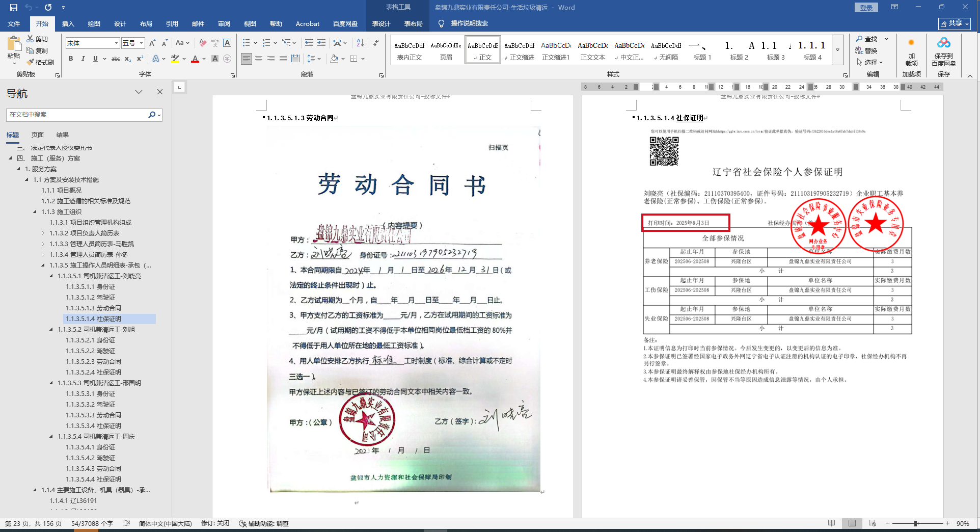The width and height of the screenshot is (980, 532).
Task: Collapse the 1.1.3.5.1 司机兼清运工-刘晓亮 node
Action: (51, 276)
